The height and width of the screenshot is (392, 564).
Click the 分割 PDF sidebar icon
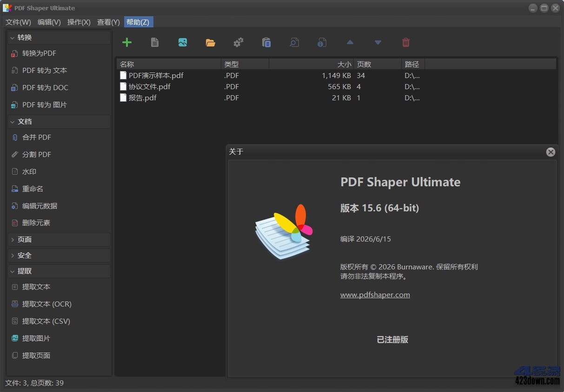click(x=14, y=154)
